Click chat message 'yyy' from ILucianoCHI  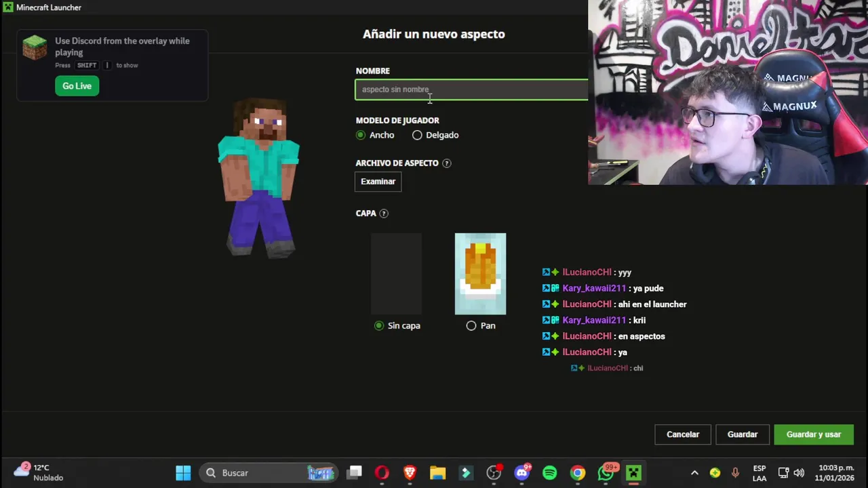[625, 272]
